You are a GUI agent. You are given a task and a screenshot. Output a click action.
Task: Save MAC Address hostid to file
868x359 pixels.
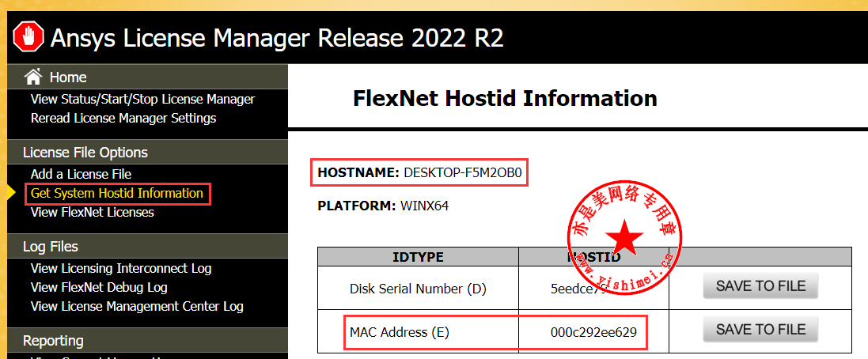pos(760,330)
